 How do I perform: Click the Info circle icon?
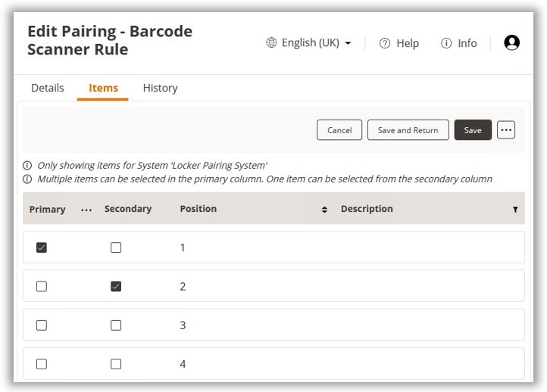446,43
